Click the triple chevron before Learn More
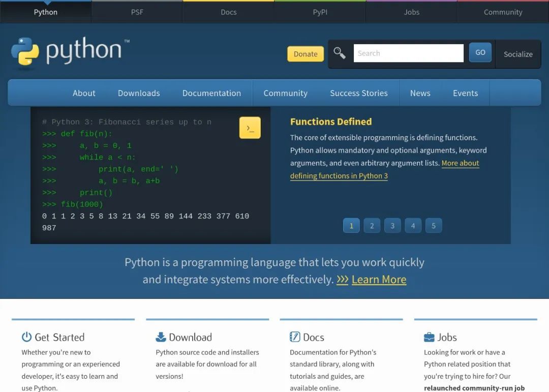Viewport: 549px width, 392px height. coord(343,280)
